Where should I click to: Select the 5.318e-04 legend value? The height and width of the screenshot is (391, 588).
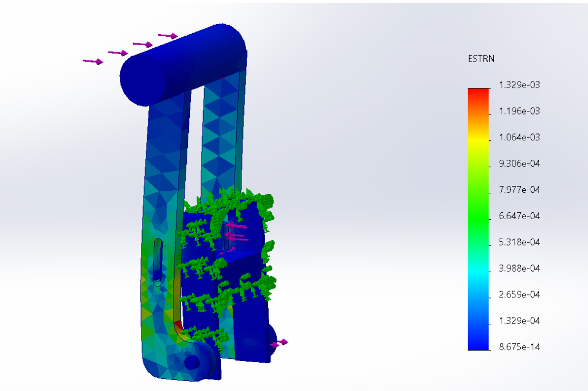pyautogui.click(x=520, y=243)
